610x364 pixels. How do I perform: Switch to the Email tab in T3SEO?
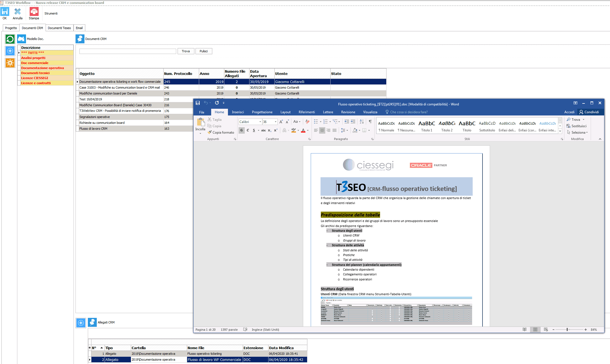point(79,28)
